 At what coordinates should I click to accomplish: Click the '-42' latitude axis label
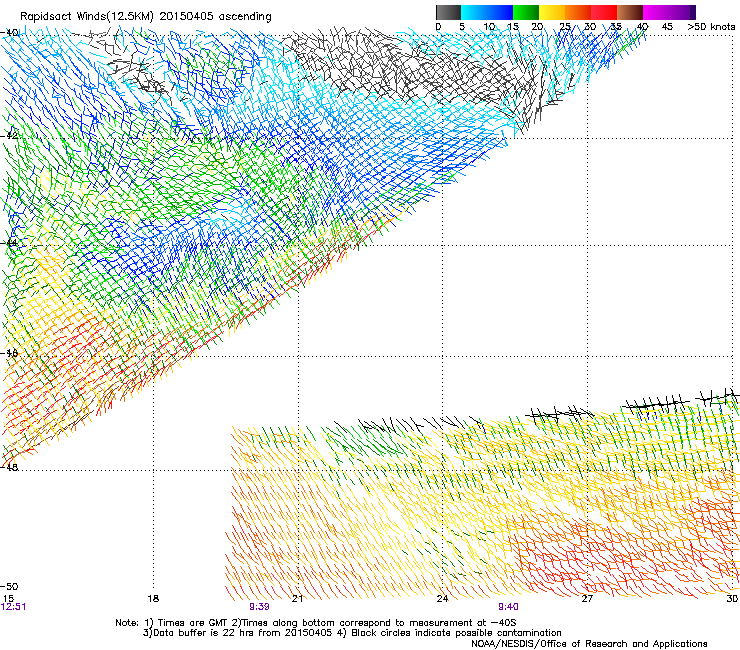pyautogui.click(x=9, y=135)
